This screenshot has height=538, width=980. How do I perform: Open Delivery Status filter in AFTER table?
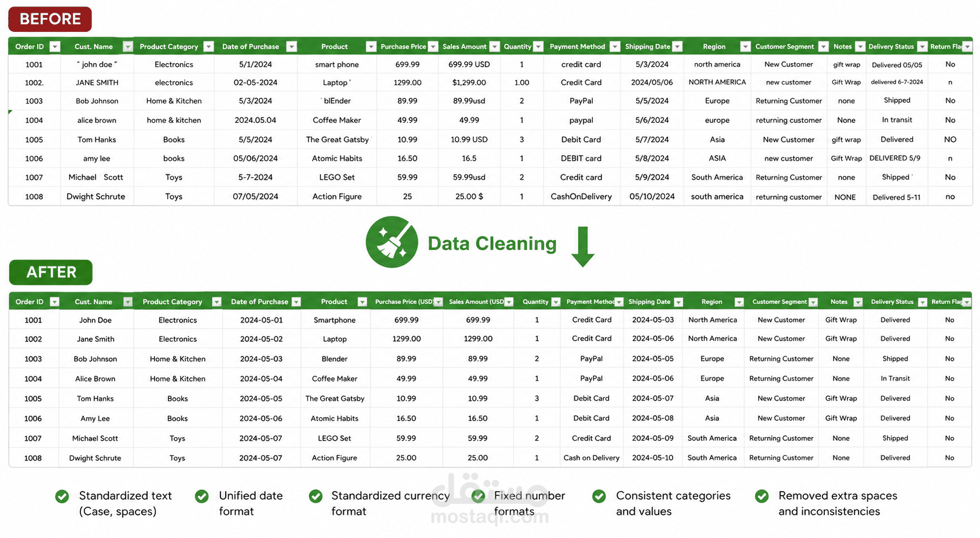(923, 302)
